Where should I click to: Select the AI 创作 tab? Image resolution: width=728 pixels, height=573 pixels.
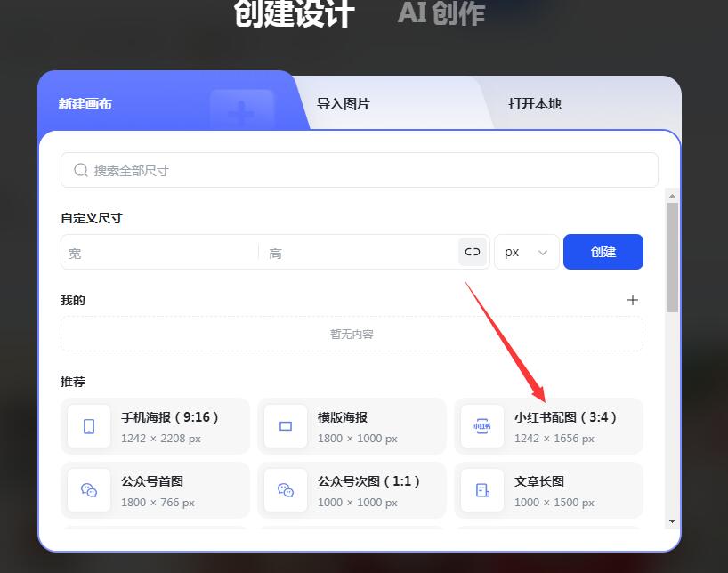coord(441,13)
